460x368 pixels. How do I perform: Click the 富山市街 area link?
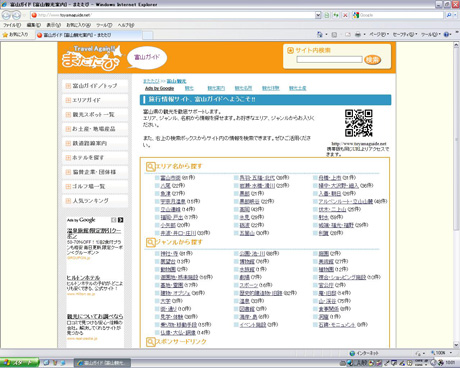(171, 178)
